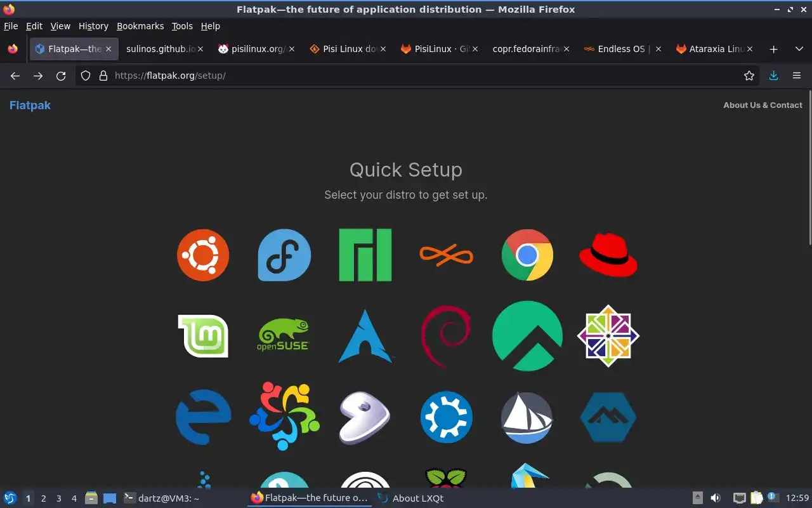
Task: Pick the Raspberry Pi logo
Action: (x=446, y=479)
